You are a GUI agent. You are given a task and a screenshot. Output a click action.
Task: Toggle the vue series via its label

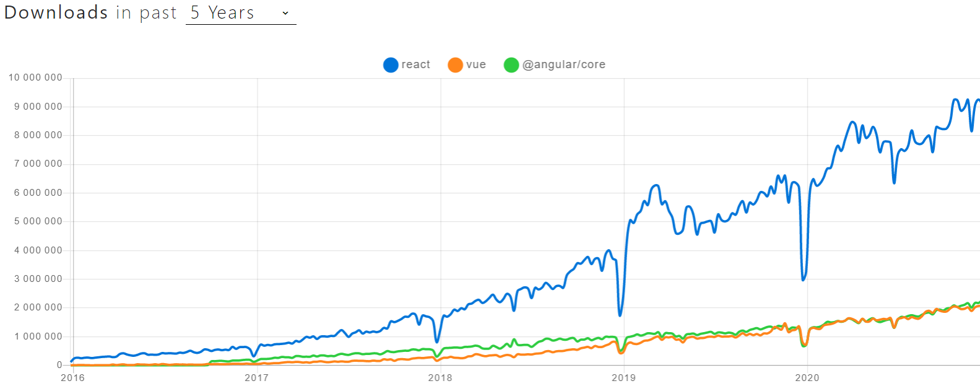(x=476, y=64)
